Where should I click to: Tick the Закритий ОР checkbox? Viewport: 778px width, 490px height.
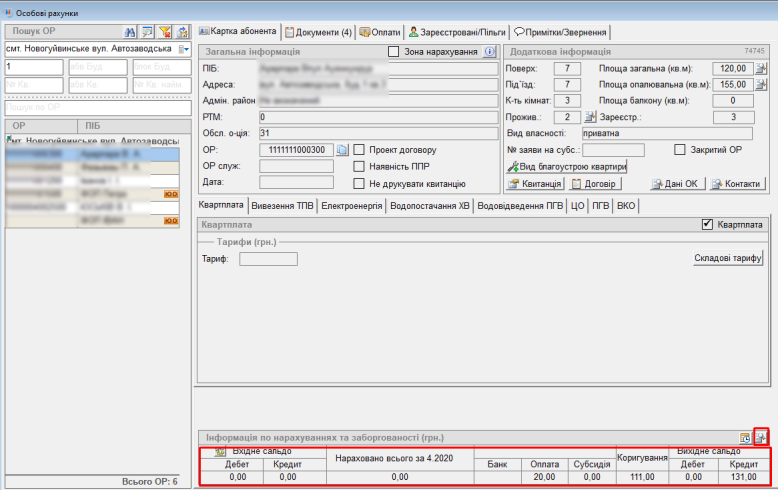coord(680,150)
